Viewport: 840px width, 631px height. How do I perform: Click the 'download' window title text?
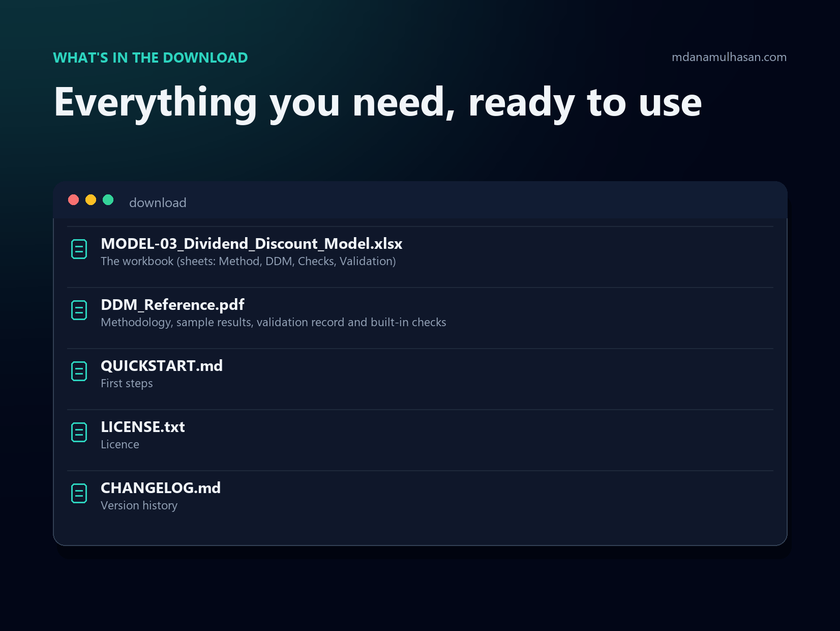click(x=158, y=203)
